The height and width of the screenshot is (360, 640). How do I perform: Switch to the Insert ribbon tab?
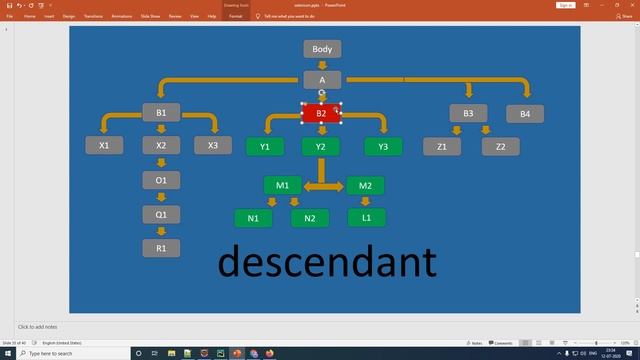(x=49, y=16)
